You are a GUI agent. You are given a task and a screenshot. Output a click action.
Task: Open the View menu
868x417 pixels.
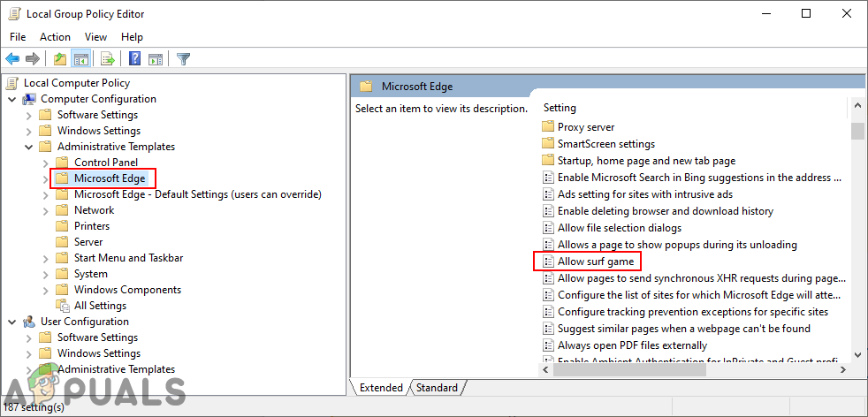click(95, 37)
